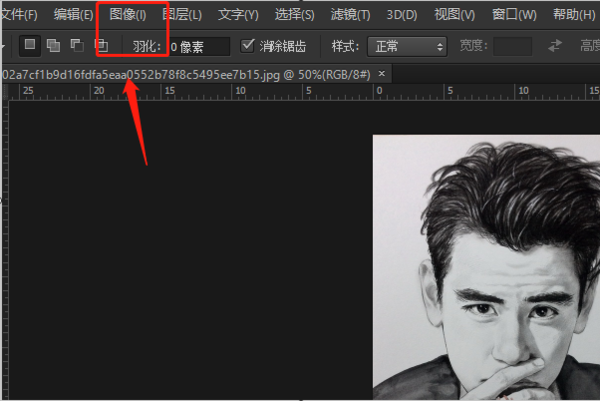Click the 羽化 feather value field

[199, 47]
